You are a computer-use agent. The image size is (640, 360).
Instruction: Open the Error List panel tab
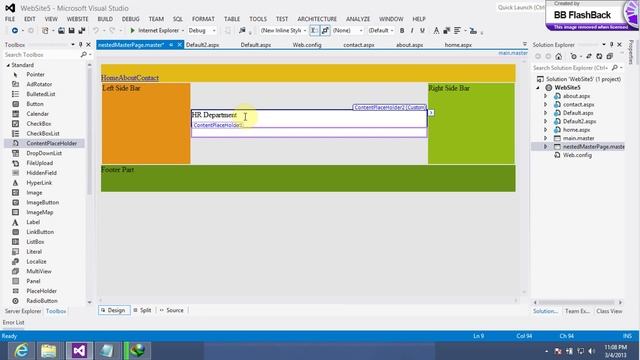click(13, 322)
